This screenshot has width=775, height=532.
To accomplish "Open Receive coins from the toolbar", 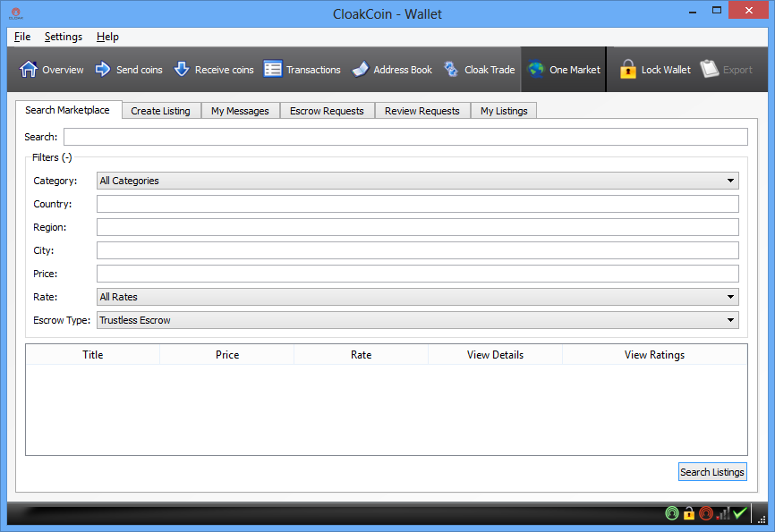I will (214, 70).
